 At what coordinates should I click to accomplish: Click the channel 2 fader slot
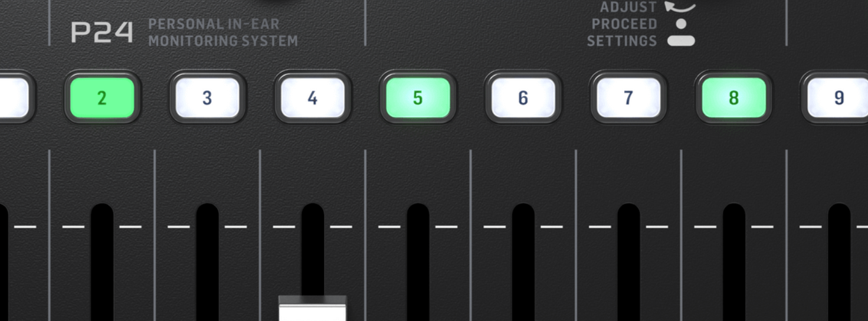tap(102, 262)
